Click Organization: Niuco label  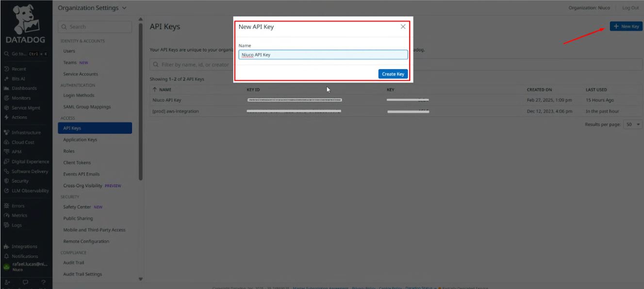pyautogui.click(x=589, y=8)
